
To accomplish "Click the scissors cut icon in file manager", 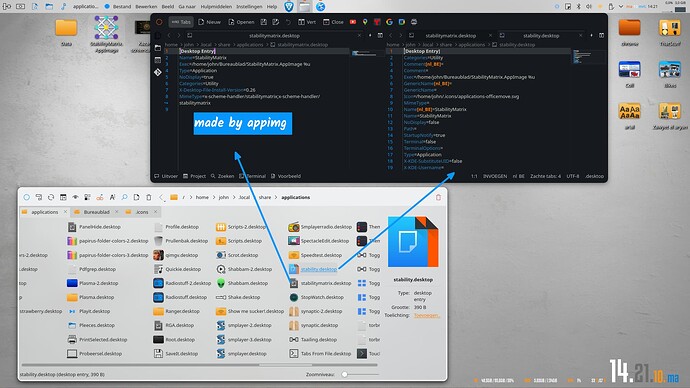I will tap(100, 197).
